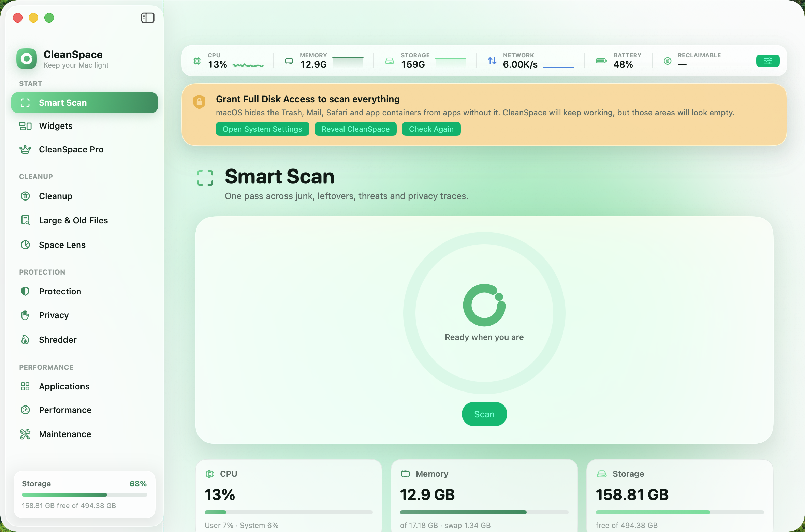805x532 pixels.
Task: Click the Battery icon in stats bar
Action: 601,61
